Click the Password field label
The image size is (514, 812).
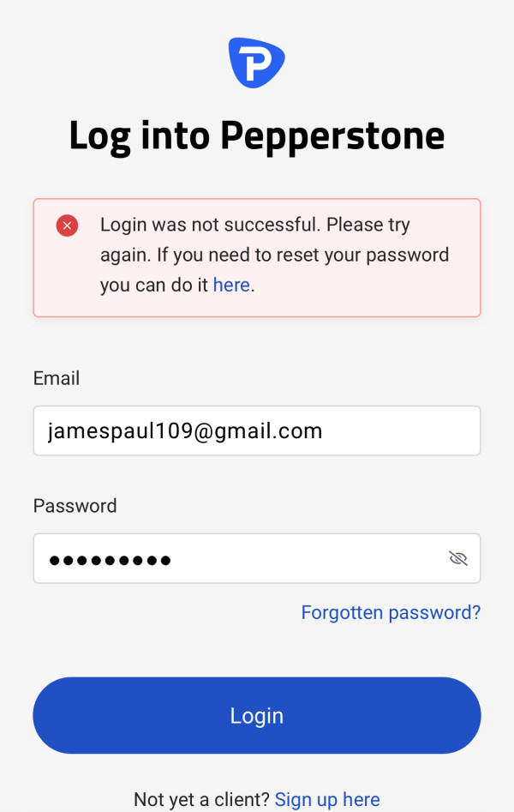(x=75, y=505)
